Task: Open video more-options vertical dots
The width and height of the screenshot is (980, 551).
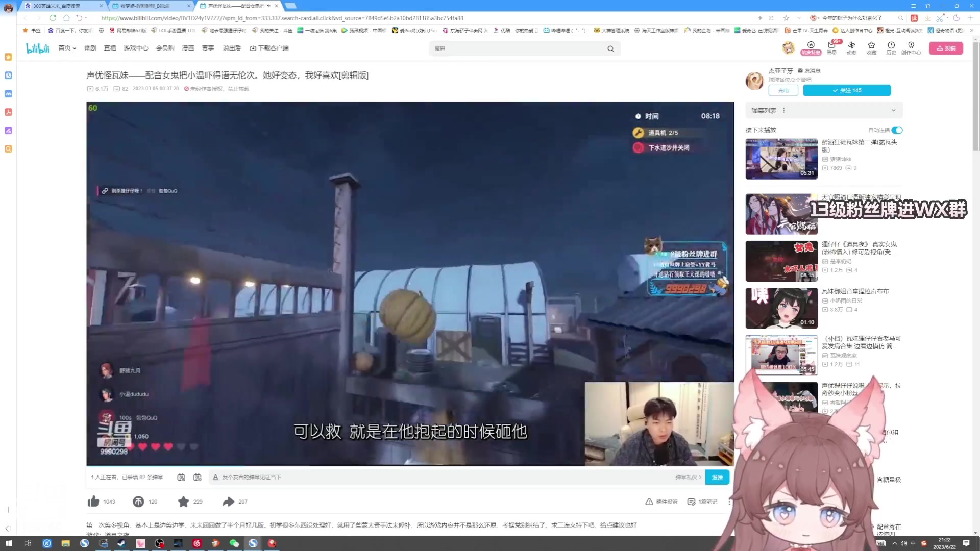Action: tap(729, 502)
